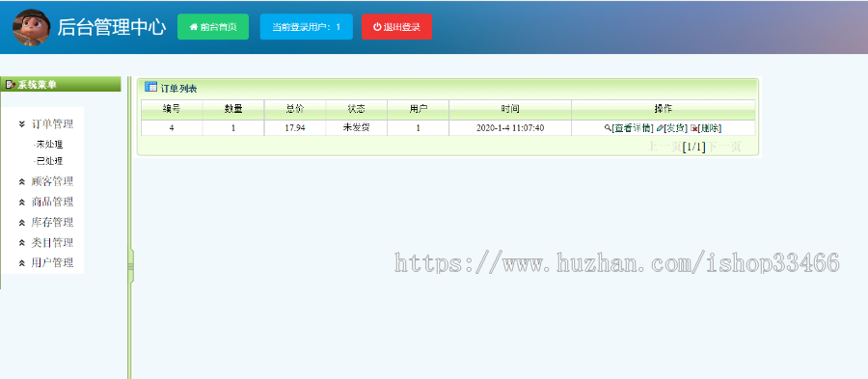Click the magnifier icon beside 查看详情
This screenshot has width=868, height=379.
click(608, 128)
